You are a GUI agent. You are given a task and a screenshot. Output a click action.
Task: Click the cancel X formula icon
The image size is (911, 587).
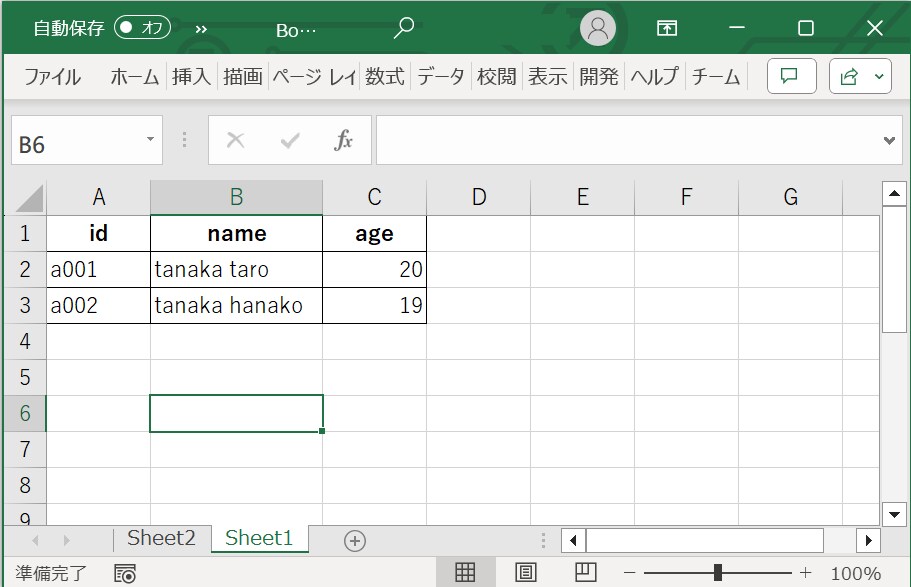pyautogui.click(x=235, y=140)
